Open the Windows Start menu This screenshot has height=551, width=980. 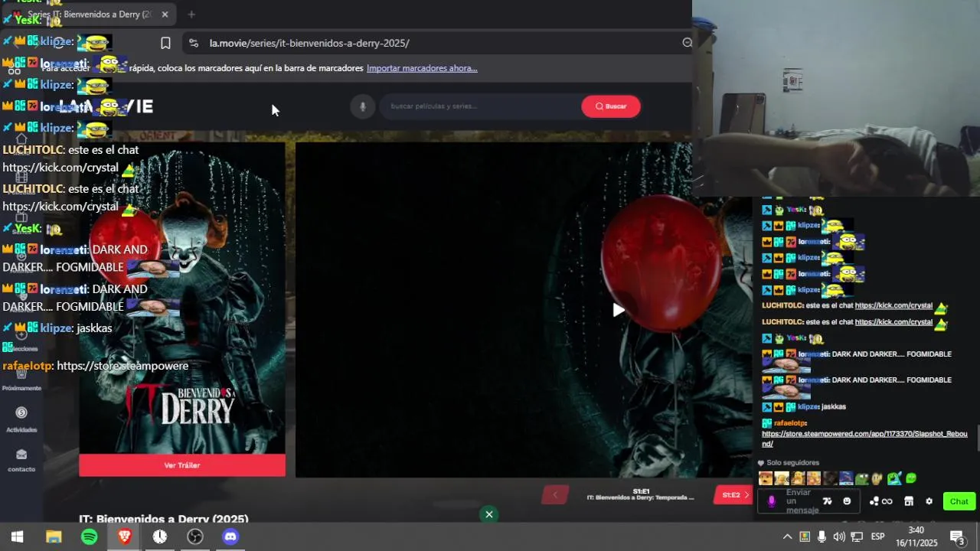pyautogui.click(x=17, y=536)
